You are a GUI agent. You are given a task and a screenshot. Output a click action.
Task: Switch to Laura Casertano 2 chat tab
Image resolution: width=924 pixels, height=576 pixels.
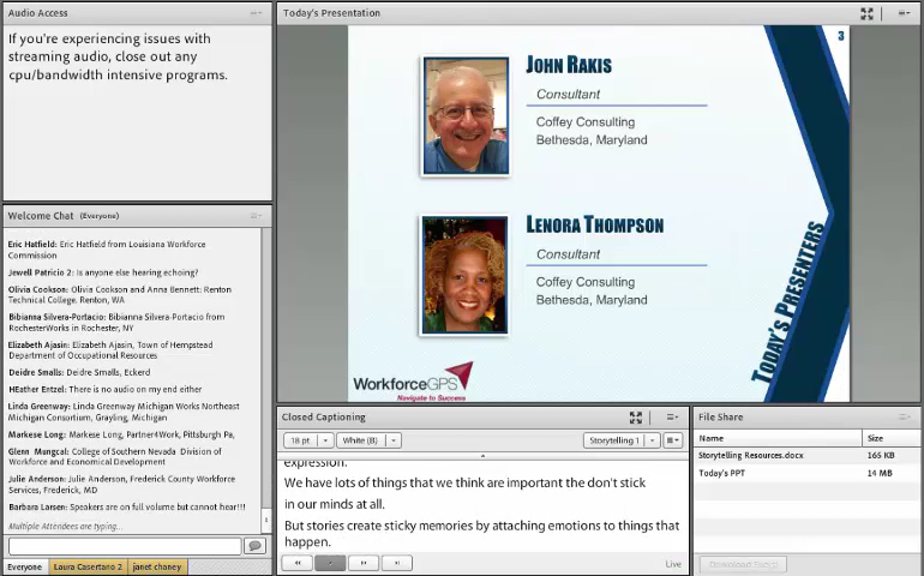tap(88, 567)
